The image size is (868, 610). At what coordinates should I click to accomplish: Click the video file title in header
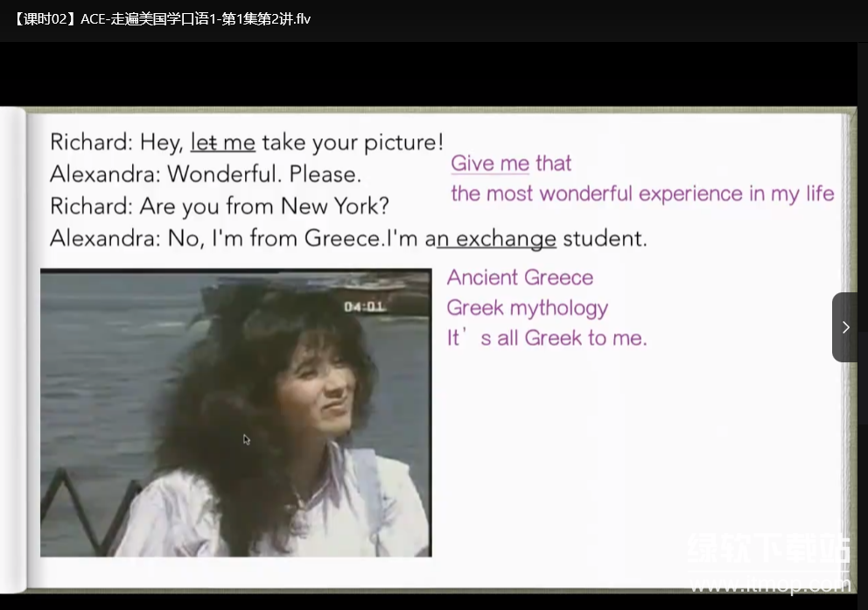tap(163, 19)
